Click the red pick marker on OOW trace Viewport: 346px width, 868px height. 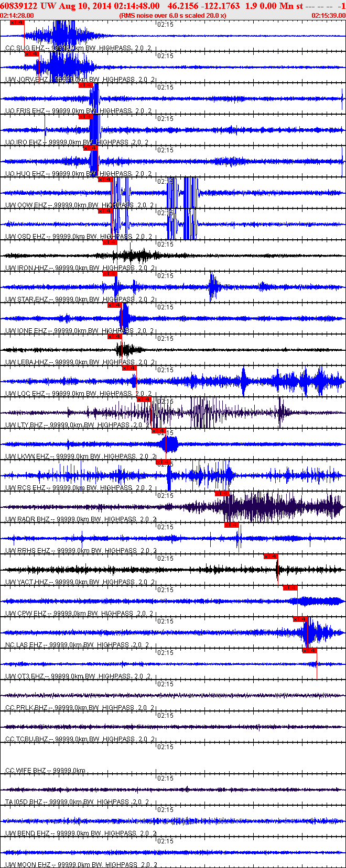pos(105,180)
